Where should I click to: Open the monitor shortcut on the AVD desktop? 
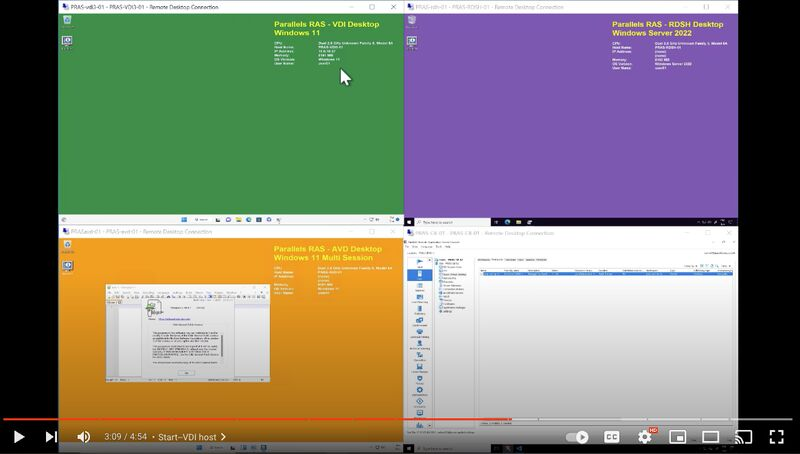tap(67, 267)
